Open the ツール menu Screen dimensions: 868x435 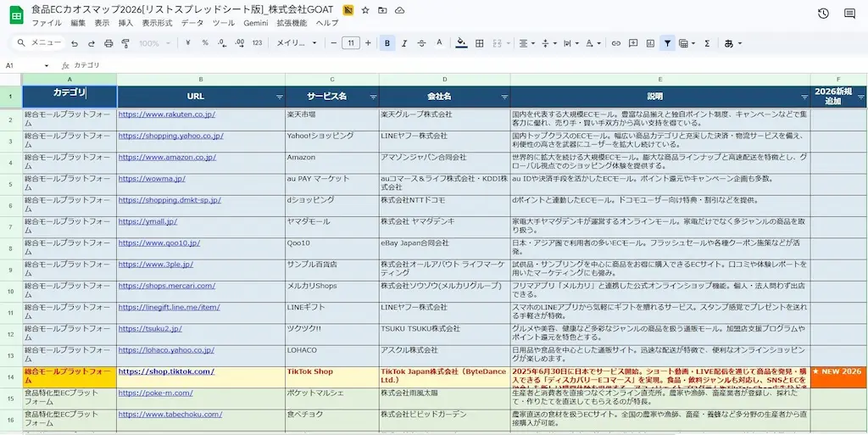coord(224,23)
